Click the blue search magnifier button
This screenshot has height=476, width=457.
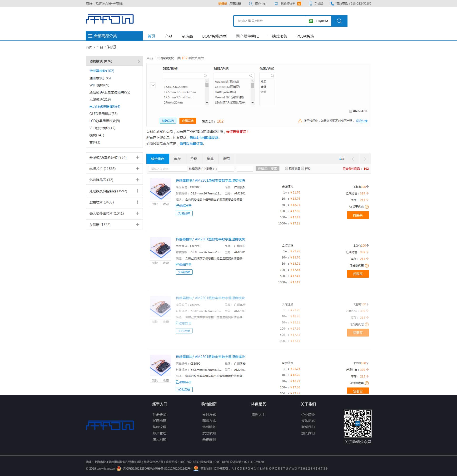[x=339, y=21]
